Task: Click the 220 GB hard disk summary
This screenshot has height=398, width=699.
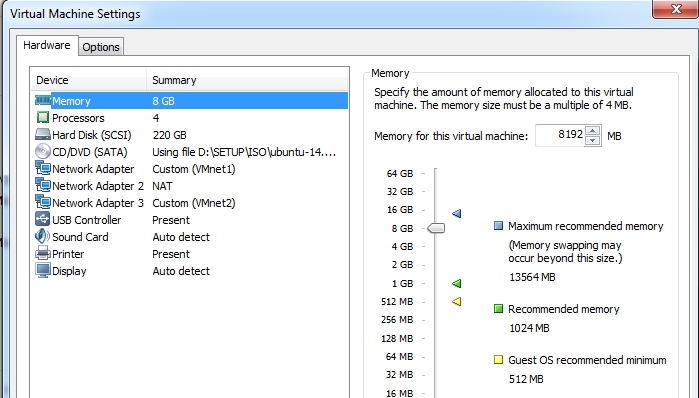Action: point(169,135)
